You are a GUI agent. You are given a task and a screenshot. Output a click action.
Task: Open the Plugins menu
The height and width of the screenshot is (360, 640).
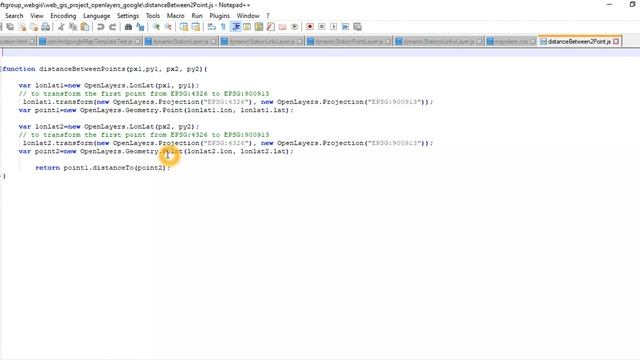(x=220, y=16)
